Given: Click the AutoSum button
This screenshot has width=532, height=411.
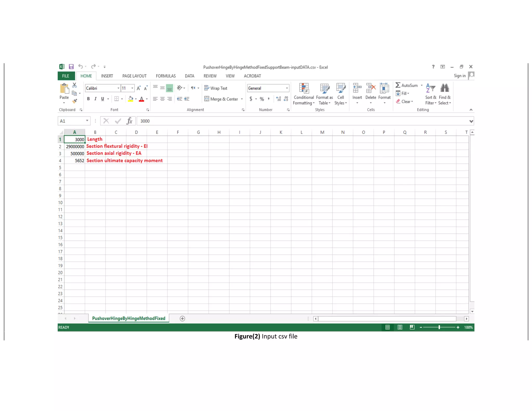Looking at the screenshot, I should [x=407, y=85].
